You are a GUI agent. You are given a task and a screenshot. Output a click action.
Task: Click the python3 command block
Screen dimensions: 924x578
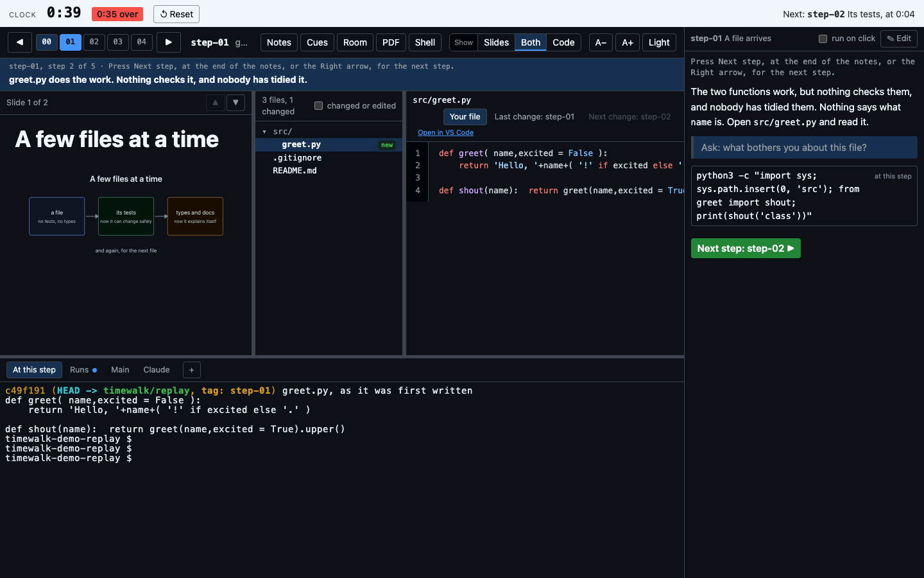[x=804, y=196]
